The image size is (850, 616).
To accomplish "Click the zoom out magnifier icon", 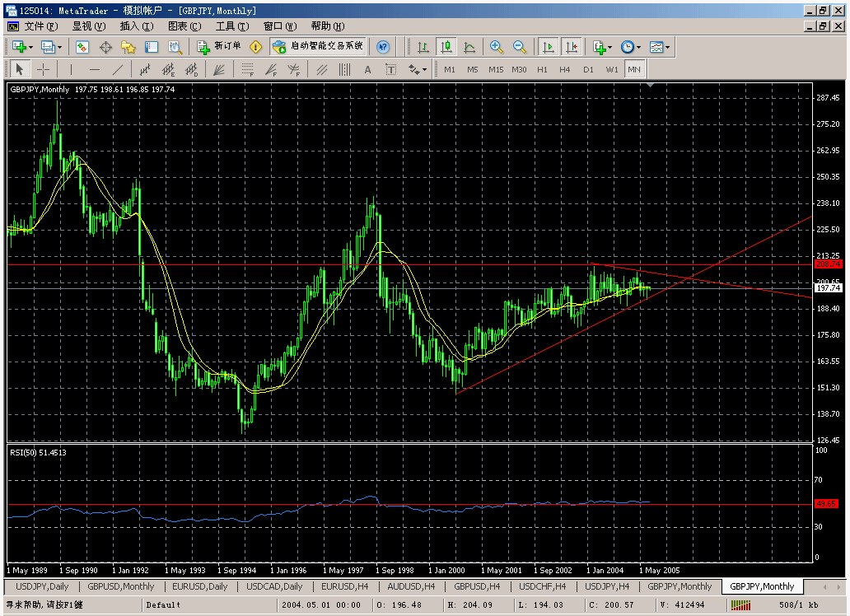I will tap(520, 47).
